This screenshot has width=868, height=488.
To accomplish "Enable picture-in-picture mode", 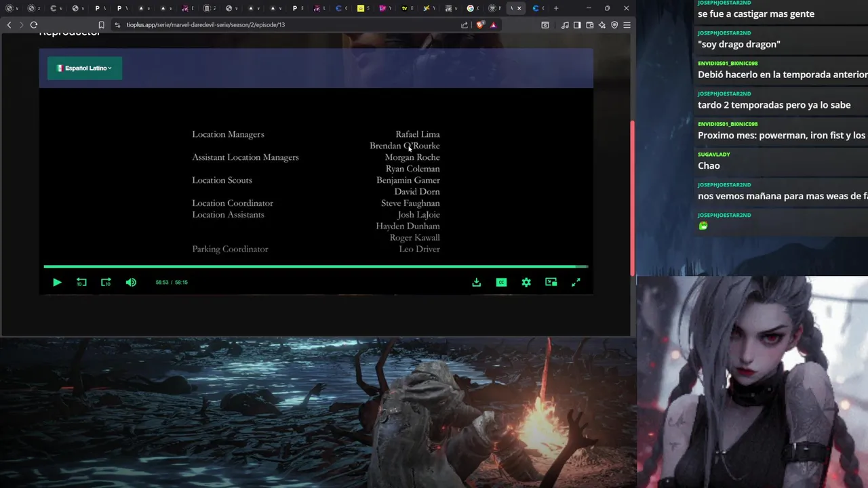I will 551,282.
